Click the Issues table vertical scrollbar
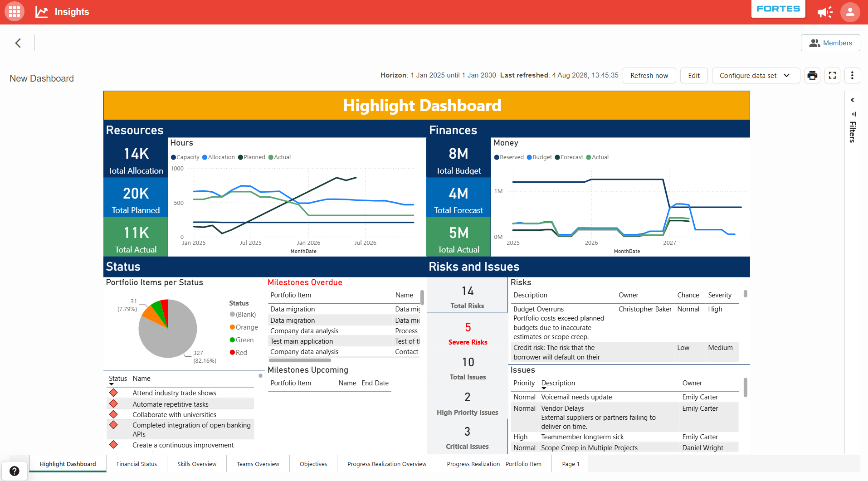 click(745, 388)
